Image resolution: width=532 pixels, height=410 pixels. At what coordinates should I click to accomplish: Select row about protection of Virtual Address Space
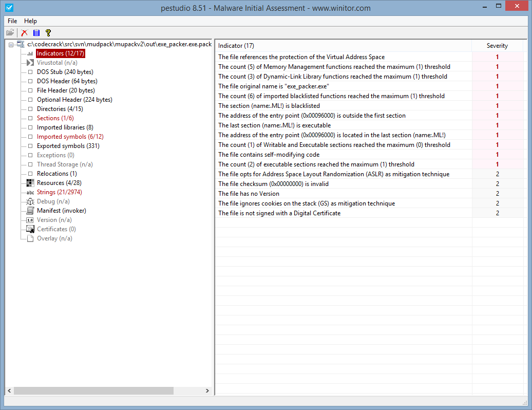click(x=369, y=57)
